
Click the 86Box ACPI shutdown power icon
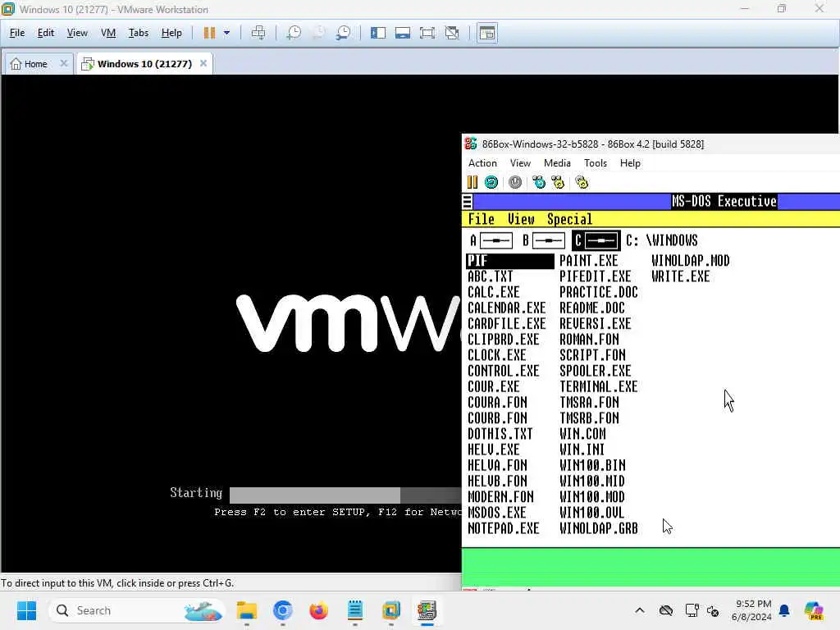(x=515, y=182)
